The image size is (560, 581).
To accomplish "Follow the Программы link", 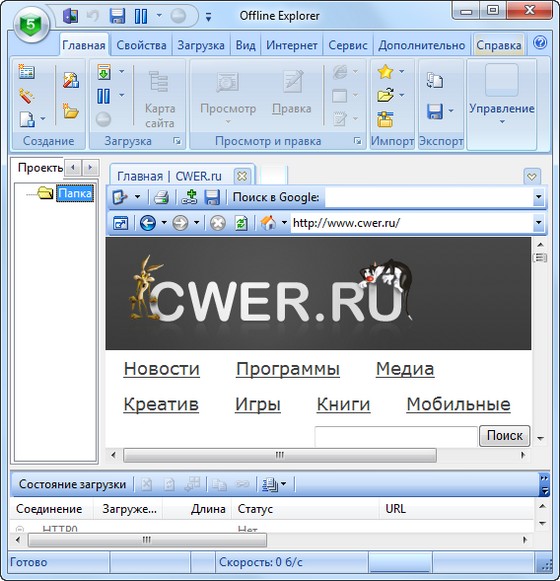I will tap(288, 369).
